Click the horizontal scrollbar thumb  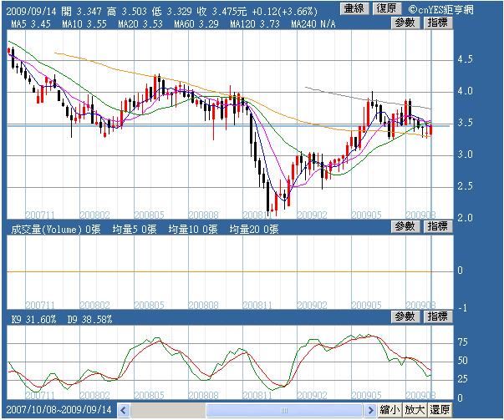(x=284, y=410)
